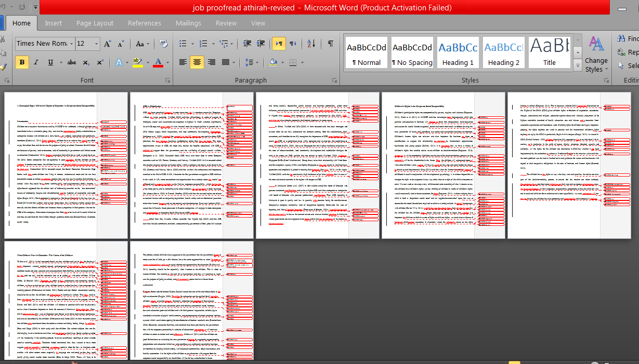Open the Bullets list tool

click(x=182, y=44)
